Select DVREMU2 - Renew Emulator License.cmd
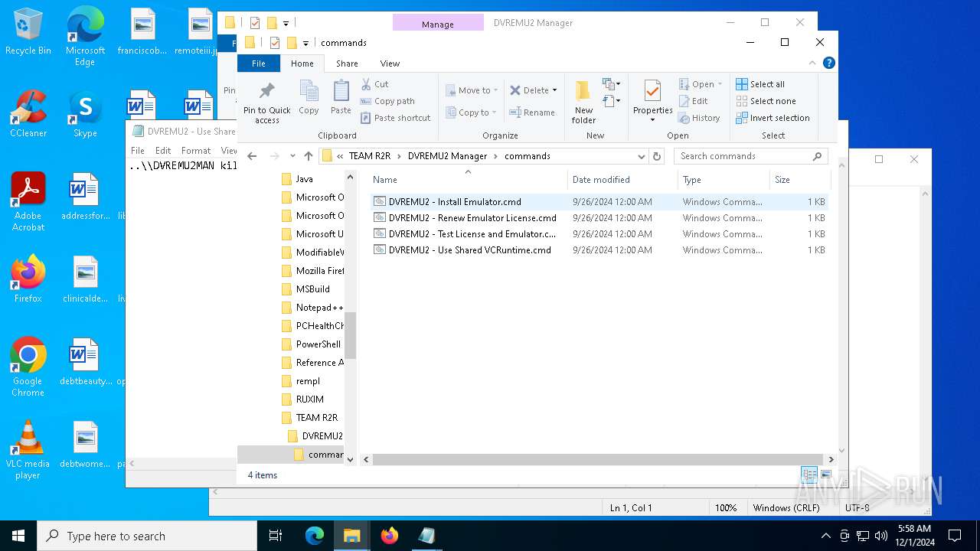Viewport: 980px width, 551px height. tap(599, 218)
